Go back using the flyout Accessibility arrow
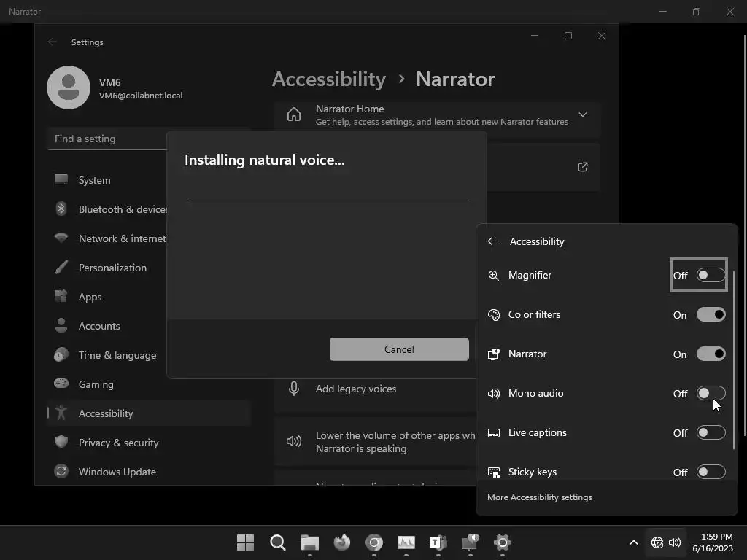 [492, 241]
